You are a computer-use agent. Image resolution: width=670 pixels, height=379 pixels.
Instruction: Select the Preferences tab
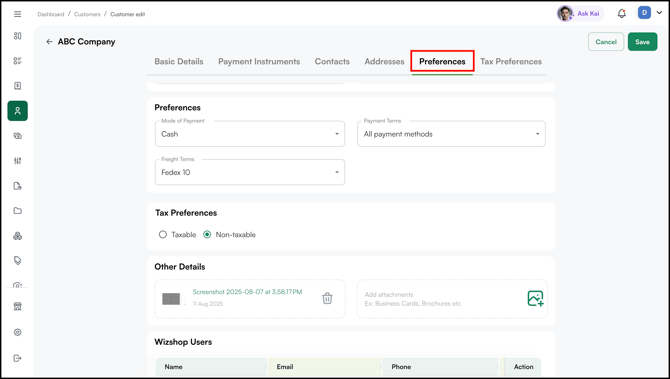pos(442,62)
